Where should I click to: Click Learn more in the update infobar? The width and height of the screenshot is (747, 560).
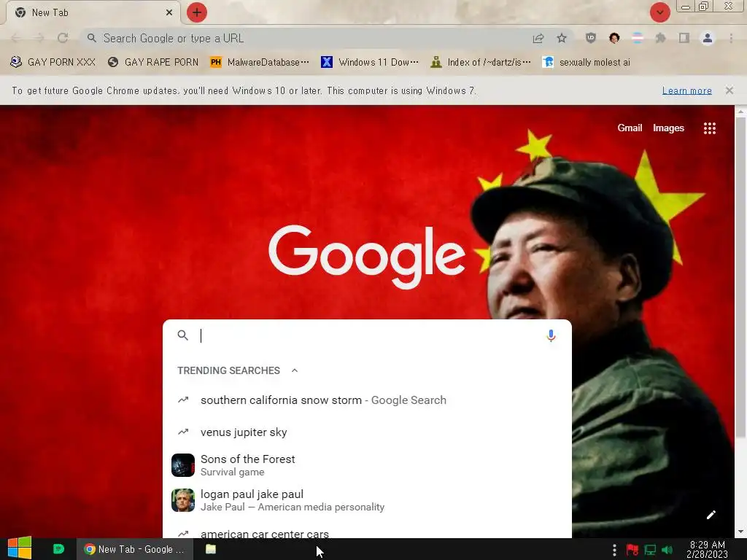click(x=687, y=90)
